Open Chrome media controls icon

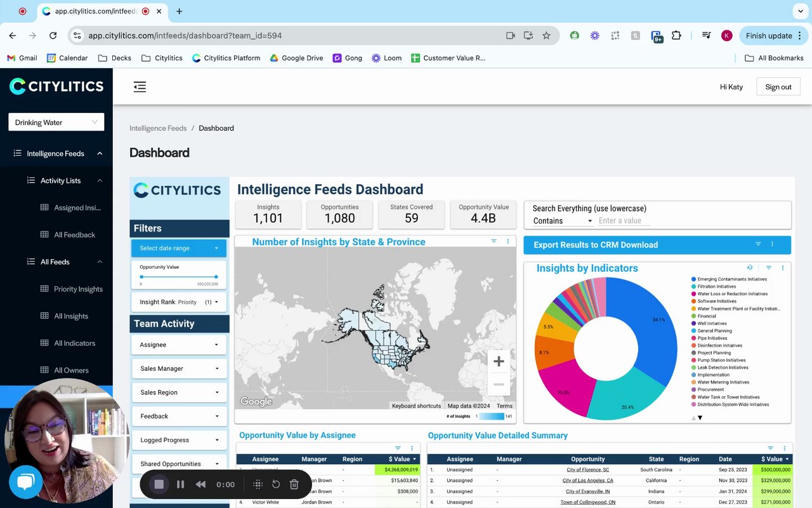point(706,36)
